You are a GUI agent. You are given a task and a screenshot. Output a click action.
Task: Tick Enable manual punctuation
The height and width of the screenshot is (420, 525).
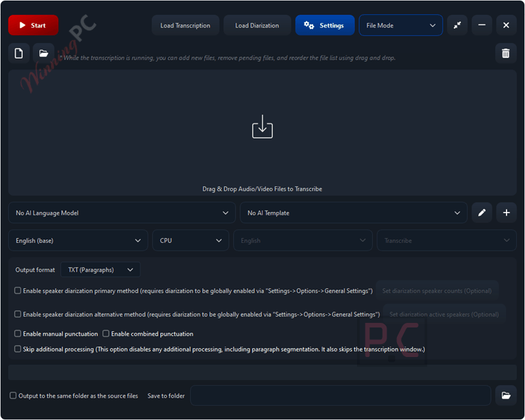(x=18, y=333)
